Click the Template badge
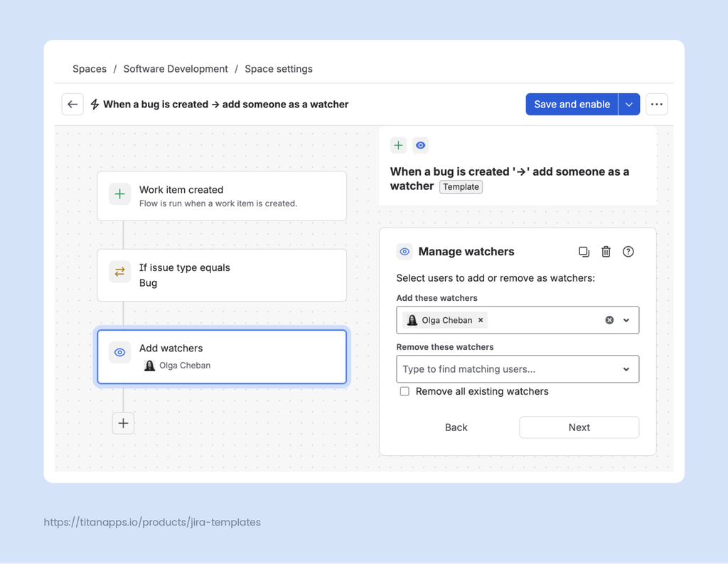The width and height of the screenshot is (728, 564). 461,187
